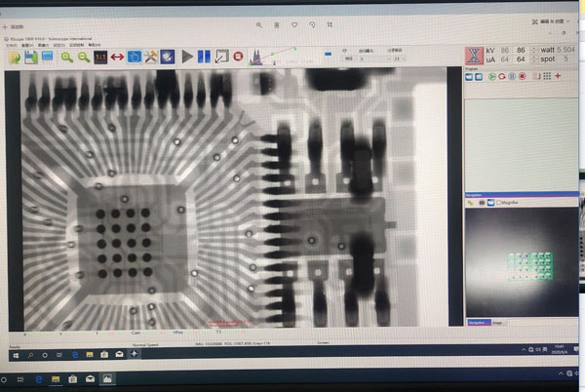Click the kV value spinner arrows
Image resolution: width=585 pixels, height=392 pixels.
532,49
